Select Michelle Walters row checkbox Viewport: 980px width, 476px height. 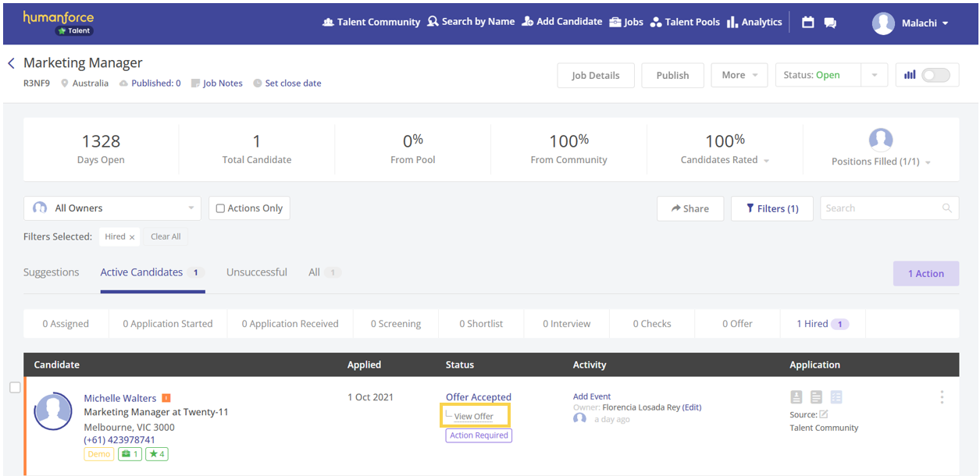(x=15, y=388)
